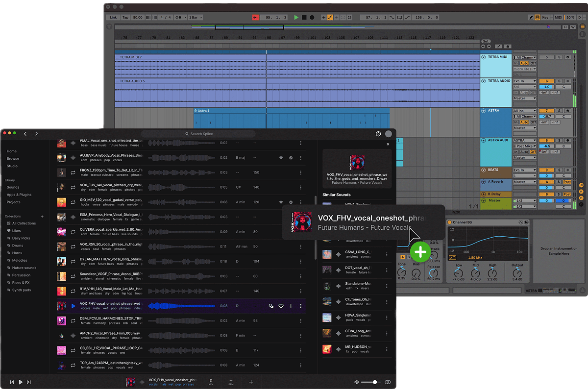Screen dimensions: 588x392
Task: Open Home in Splice sidebar
Action: [x=12, y=151]
